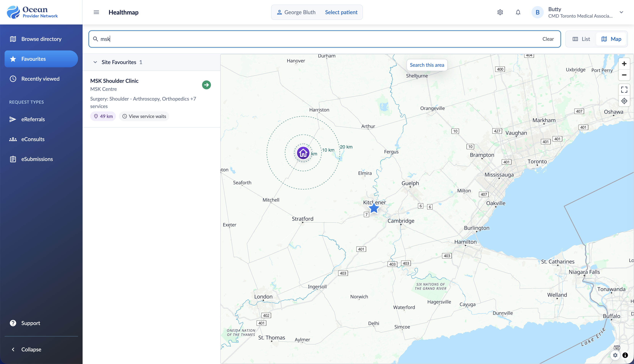The image size is (634, 364).
Task: Click the green arrow on MSK Shoulder Clinic
Action: tap(206, 85)
